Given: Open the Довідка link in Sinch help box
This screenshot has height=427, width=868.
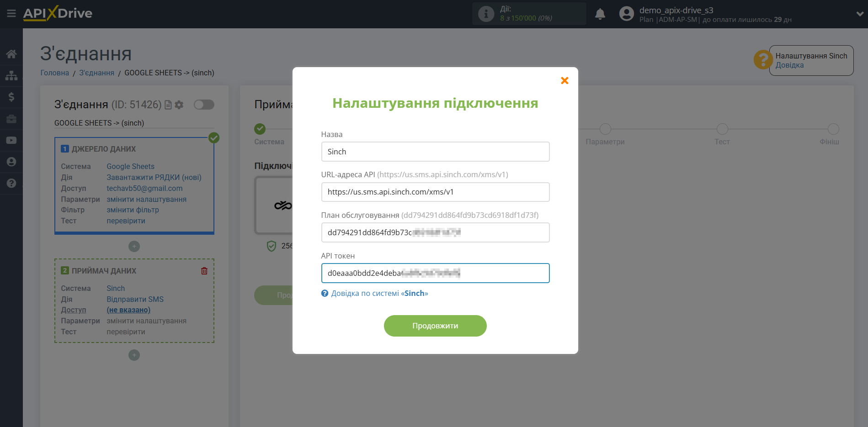Looking at the screenshot, I should pos(789,65).
